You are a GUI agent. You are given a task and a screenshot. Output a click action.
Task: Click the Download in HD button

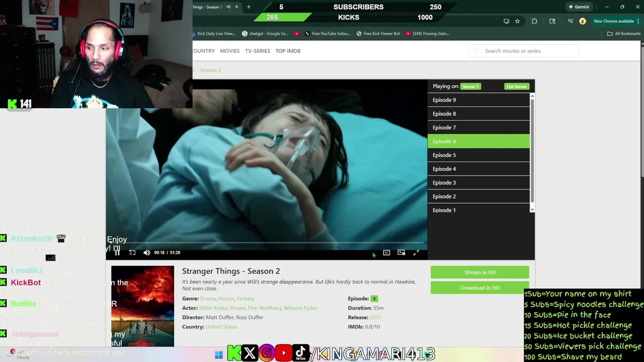(x=480, y=288)
